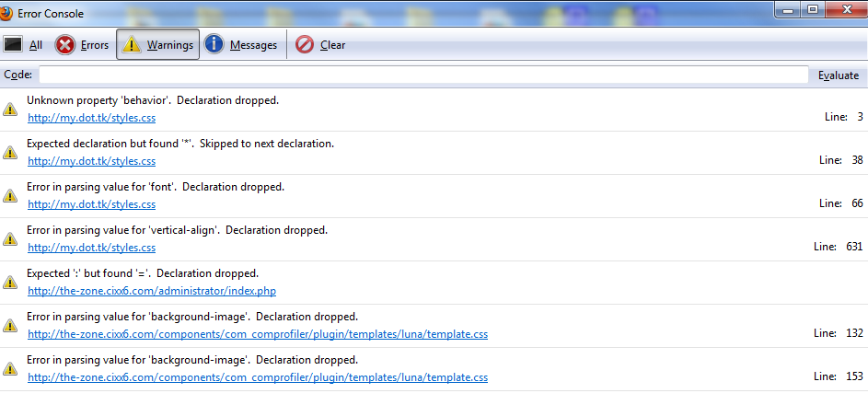Viewport: 868px width, 405px height.
Task: Click the 'Line: 3' value
Action: click(844, 117)
